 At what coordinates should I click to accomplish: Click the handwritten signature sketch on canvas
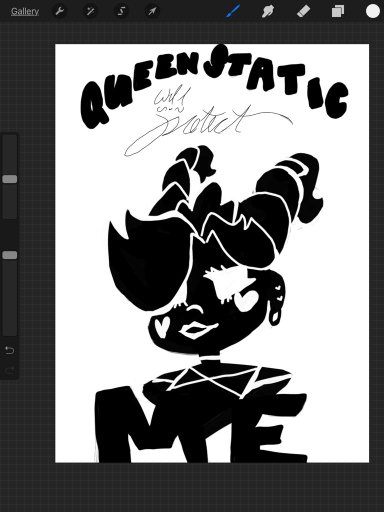(x=208, y=122)
